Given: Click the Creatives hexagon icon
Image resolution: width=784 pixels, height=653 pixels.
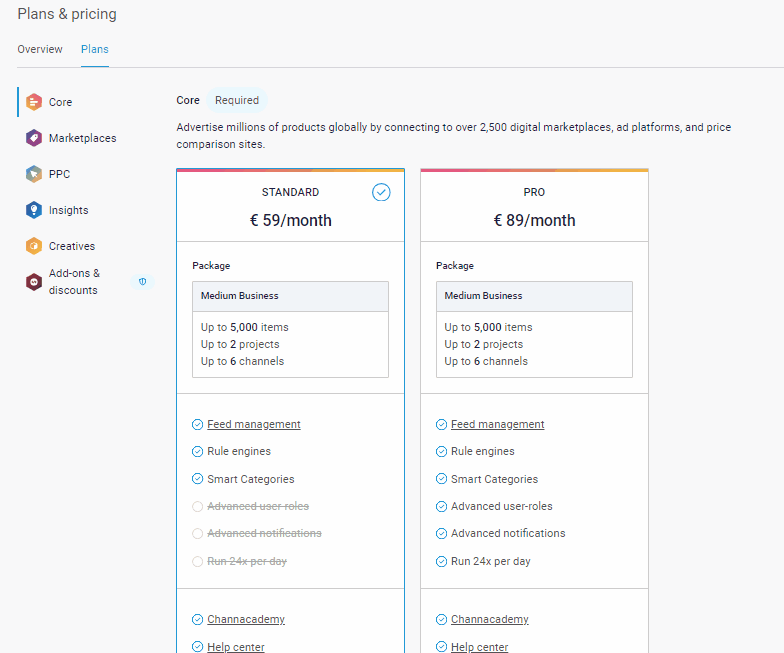Looking at the screenshot, I should (x=34, y=246).
